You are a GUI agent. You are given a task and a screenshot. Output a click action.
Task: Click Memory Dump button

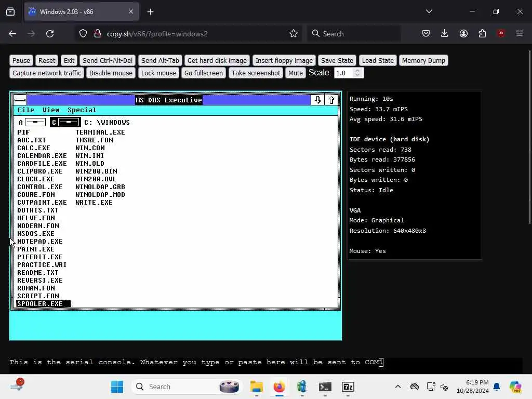(x=423, y=60)
